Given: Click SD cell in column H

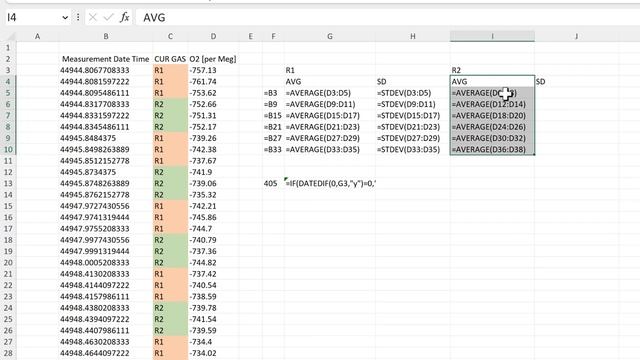Looking at the screenshot, I should pyautogui.click(x=413, y=82).
